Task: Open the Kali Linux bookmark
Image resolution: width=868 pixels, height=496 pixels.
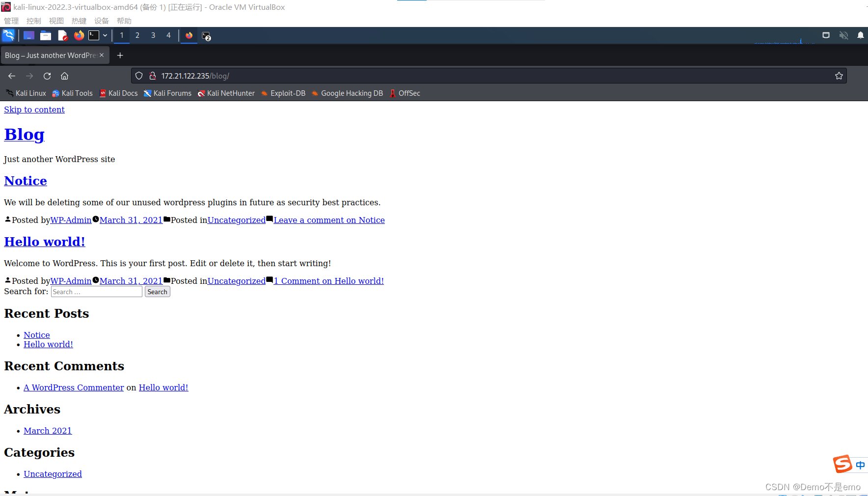Action: (x=26, y=93)
